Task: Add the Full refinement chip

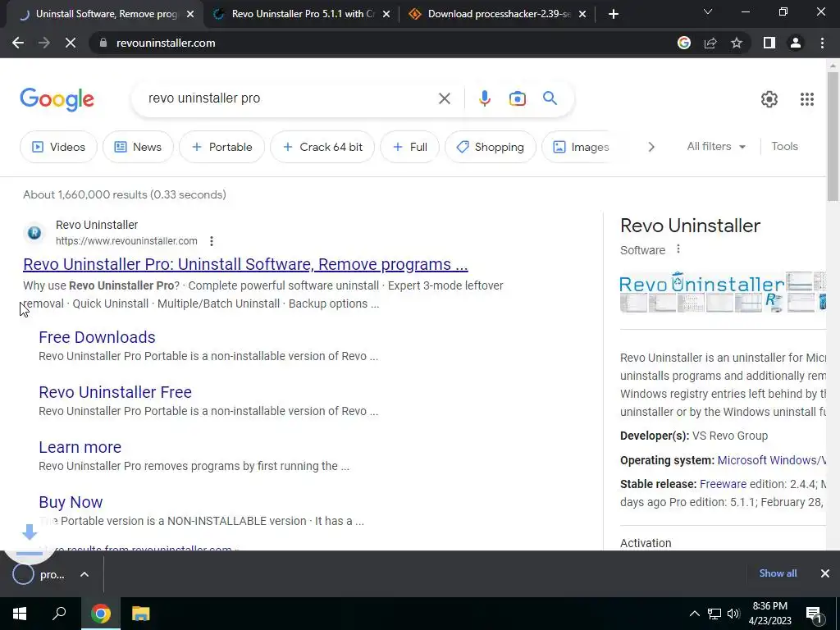Action: click(x=410, y=147)
